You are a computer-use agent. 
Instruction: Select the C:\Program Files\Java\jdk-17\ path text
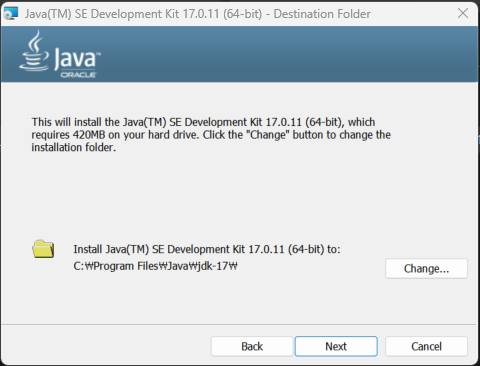[x=155, y=266]
